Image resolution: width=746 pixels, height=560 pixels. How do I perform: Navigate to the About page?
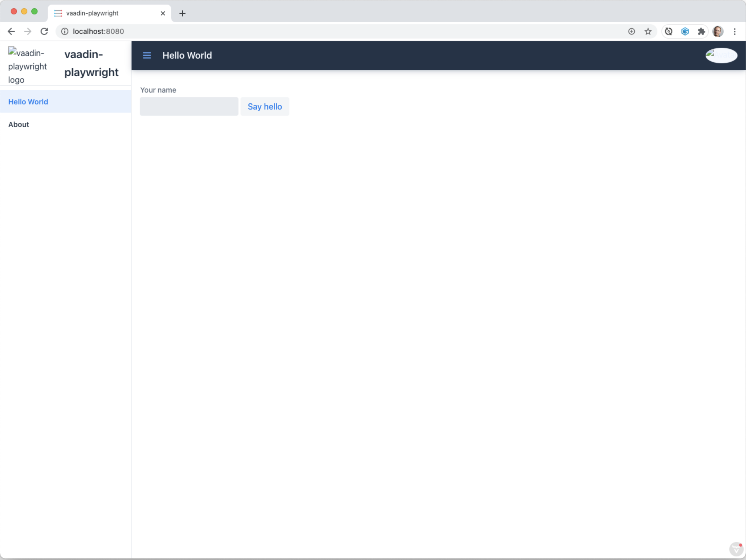coord(19,124)
